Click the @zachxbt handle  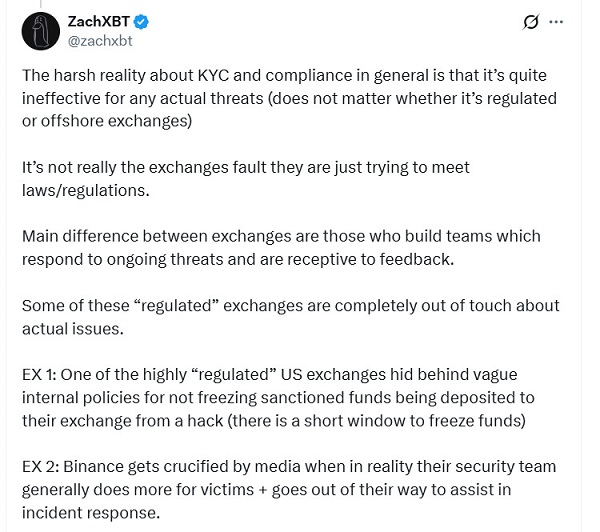(100, 41)
